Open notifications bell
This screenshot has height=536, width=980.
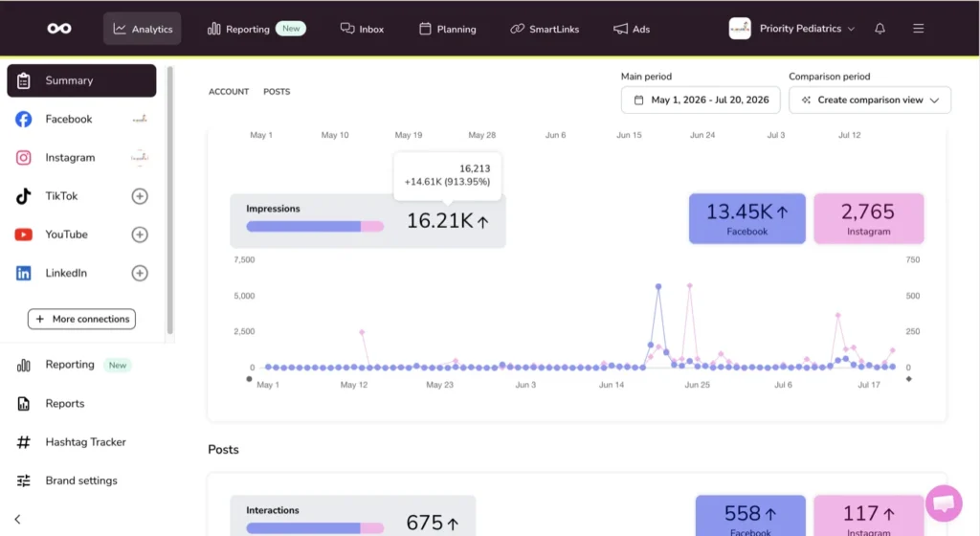[880, 29]
